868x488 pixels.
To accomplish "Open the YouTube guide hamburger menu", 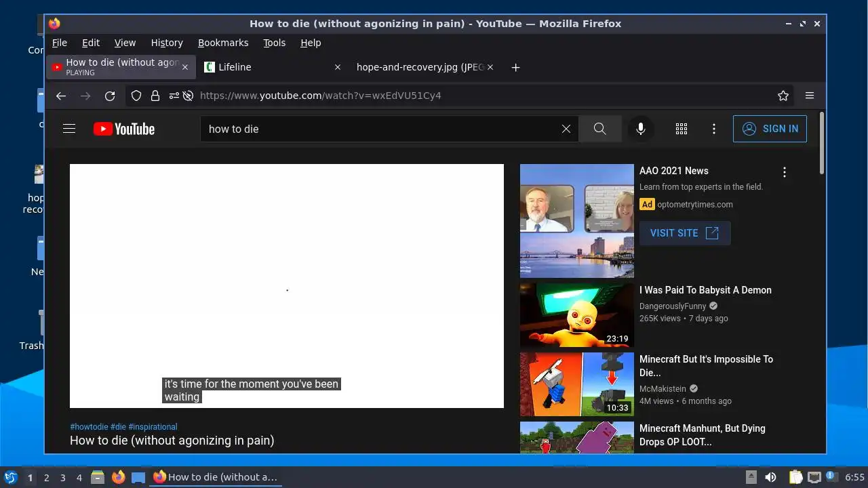I will pyautogui.click(x=69, y=128).
